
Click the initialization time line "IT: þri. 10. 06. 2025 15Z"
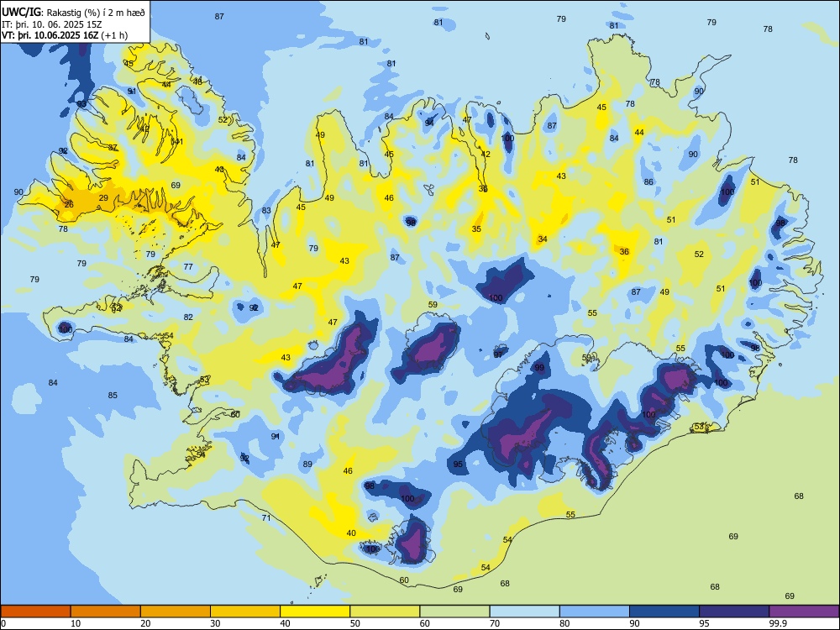click(53, 24)
